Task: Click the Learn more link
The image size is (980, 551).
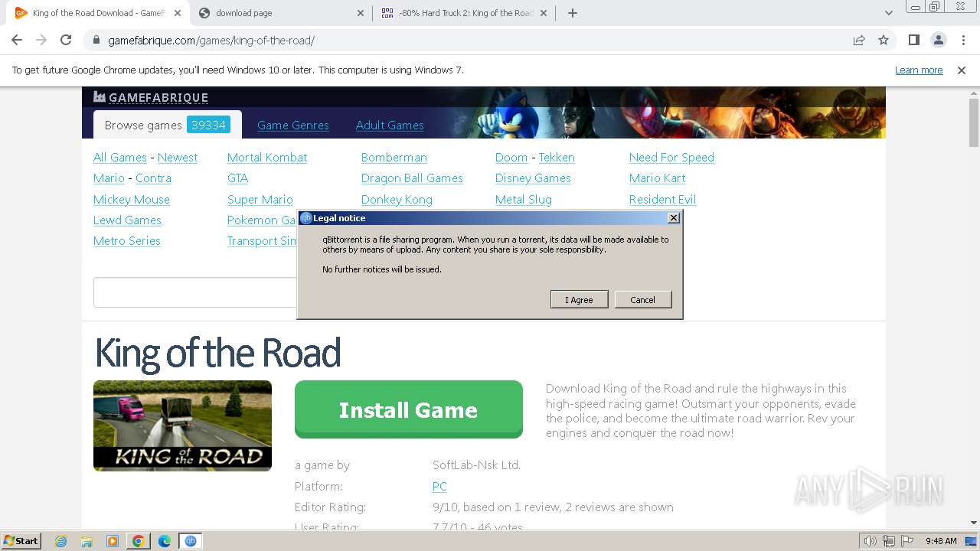Action: (919, 70)
